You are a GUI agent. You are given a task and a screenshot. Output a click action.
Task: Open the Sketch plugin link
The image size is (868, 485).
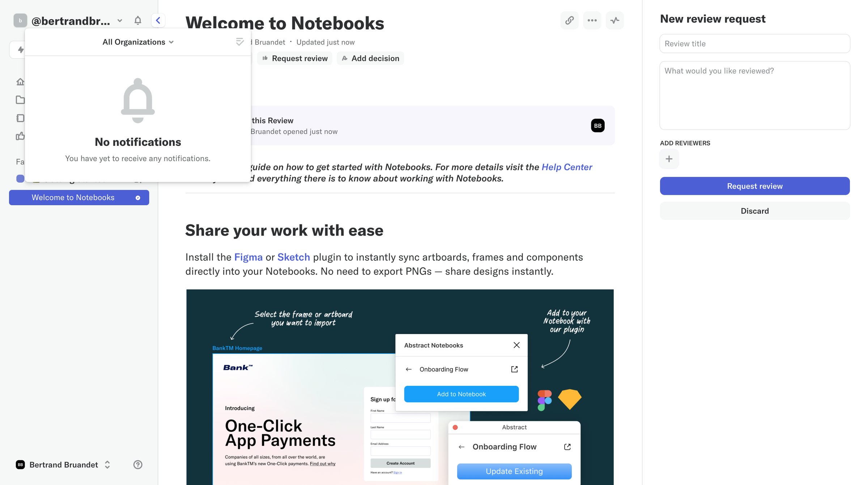pos(294,257)
